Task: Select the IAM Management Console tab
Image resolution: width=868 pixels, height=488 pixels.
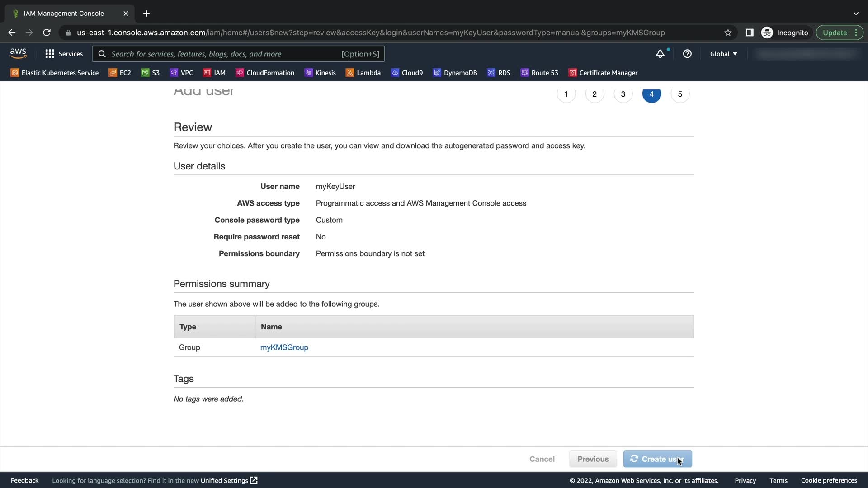Action: pos(64,14)
